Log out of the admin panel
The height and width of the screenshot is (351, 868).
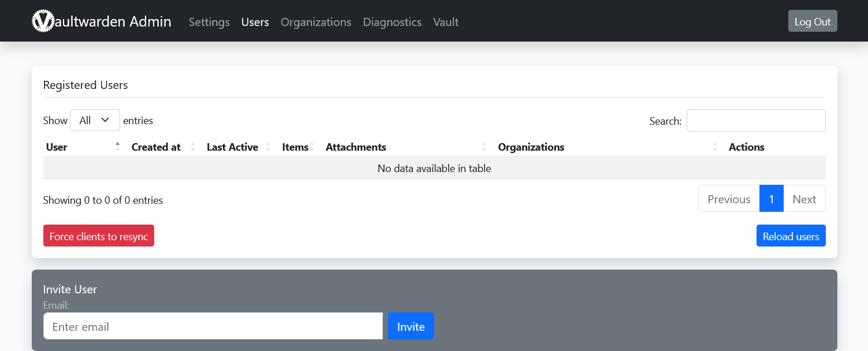[812, 20]
